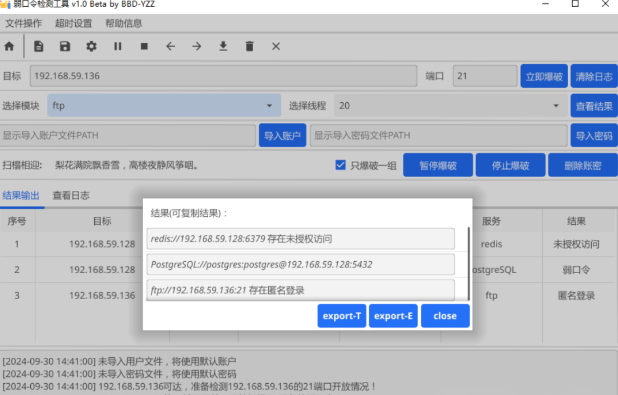
Task: Click the 暂停爆破 button
Action: coord(438,165)
